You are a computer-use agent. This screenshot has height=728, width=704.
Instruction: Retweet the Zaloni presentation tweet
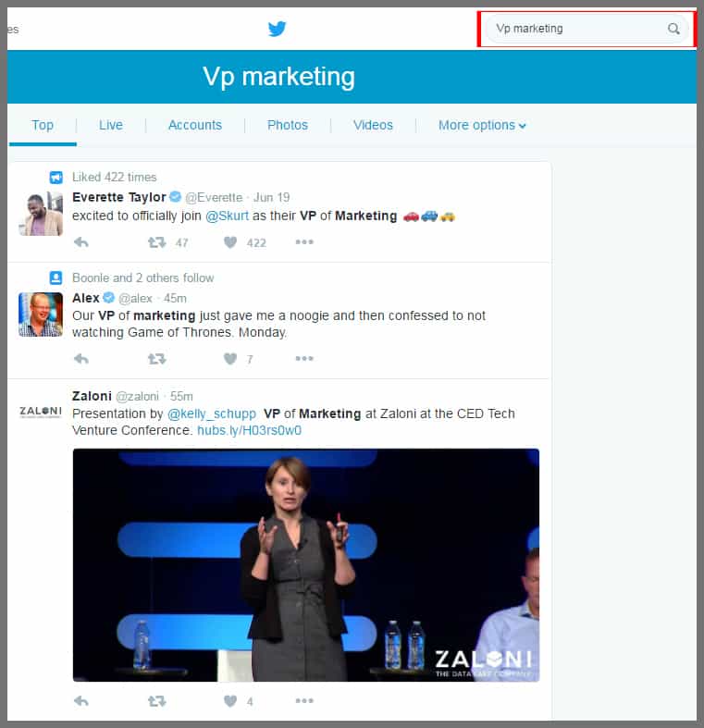pos(157,701)
